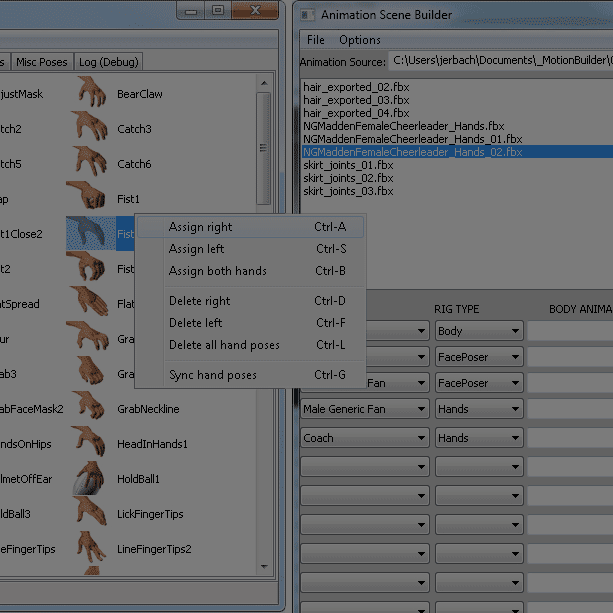Click the LickFingerTips hand pose icon
Screen dimensions: 613x613
[91, 511]
